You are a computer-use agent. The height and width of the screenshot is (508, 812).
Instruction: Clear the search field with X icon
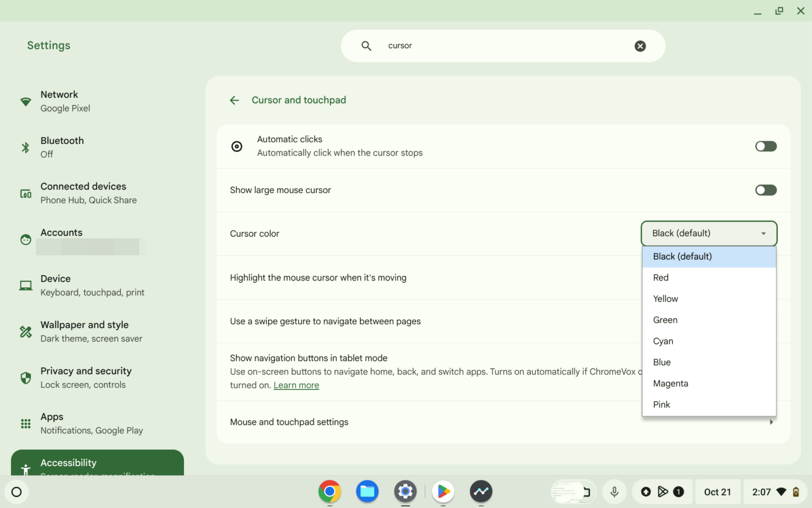click(640, 46)
